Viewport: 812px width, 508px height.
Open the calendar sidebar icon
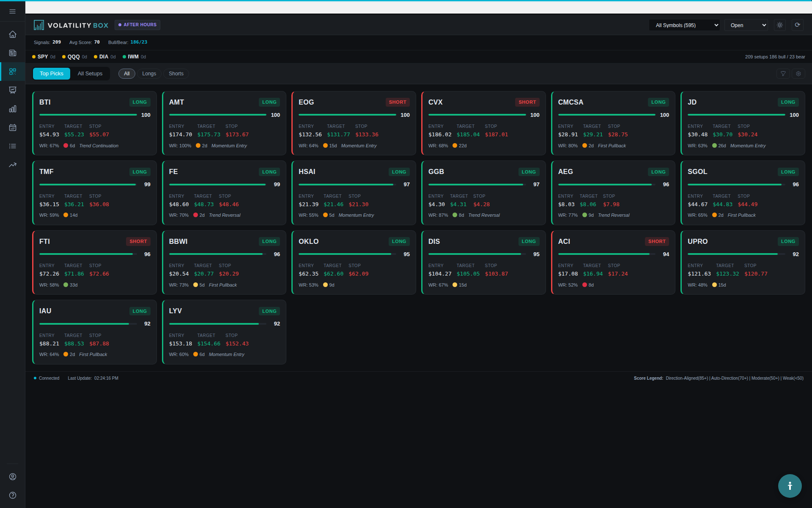[13, 127]
